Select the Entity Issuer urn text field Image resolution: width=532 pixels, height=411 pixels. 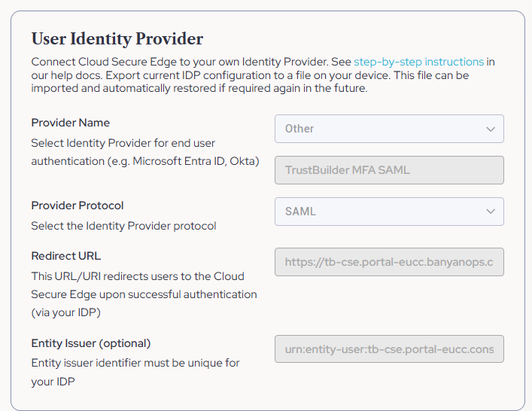click(x=389, y=349)
